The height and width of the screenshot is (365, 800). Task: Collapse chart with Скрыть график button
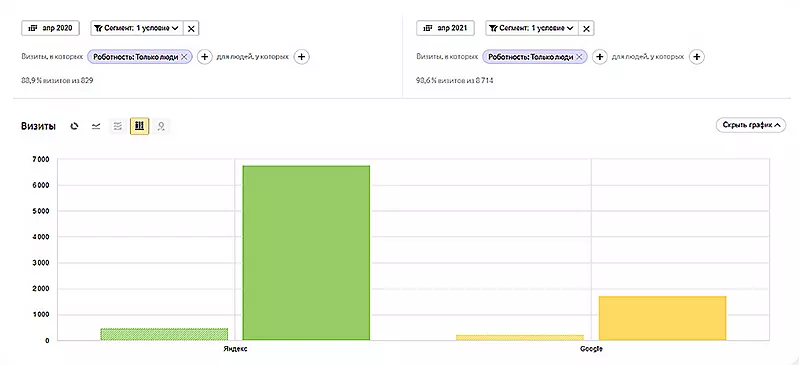[751, 125]
